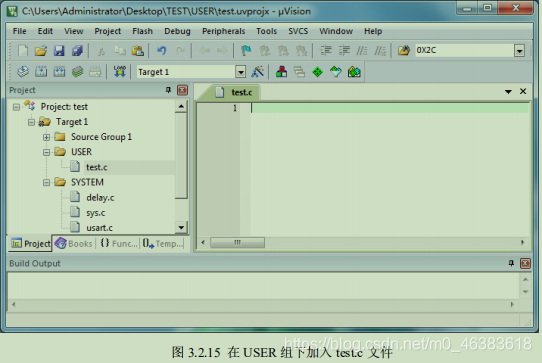
Task: Cut selection with scissors icon
Action: coord(101,51)
